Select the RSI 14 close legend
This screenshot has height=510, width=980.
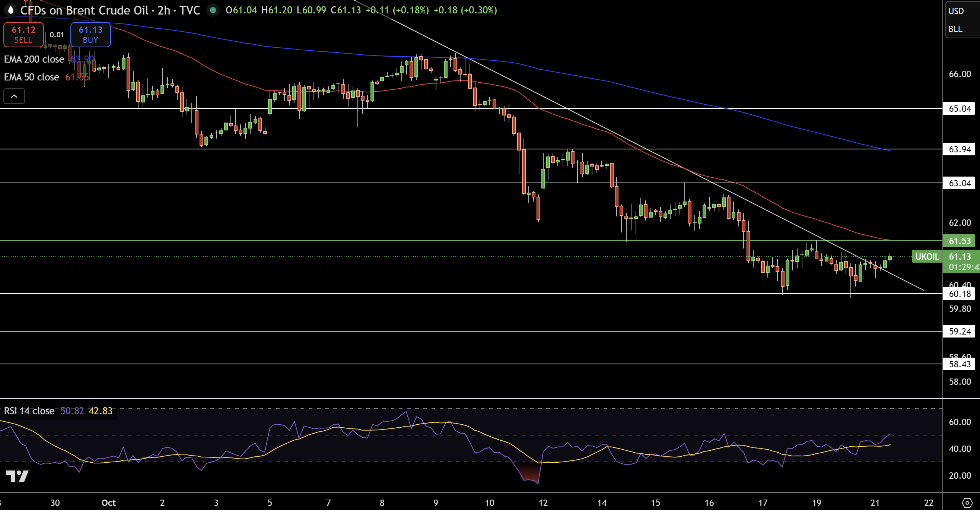click(x=29, y=411)
